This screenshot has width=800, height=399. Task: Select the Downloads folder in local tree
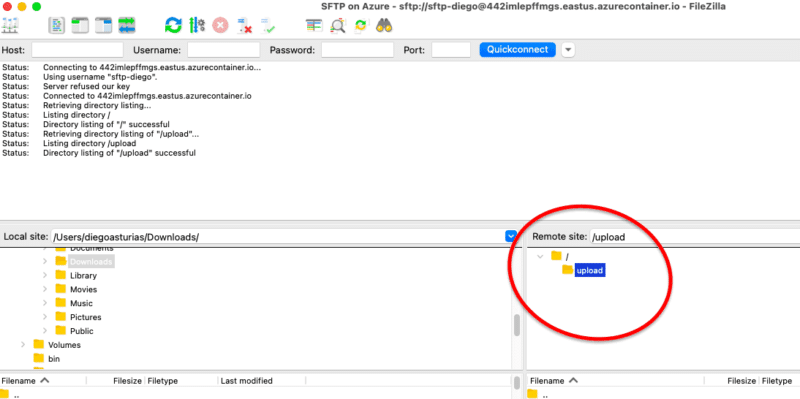tap(91, 261)
